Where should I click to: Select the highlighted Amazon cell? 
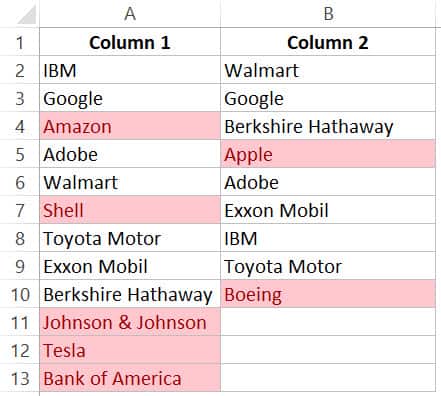tap(130, 126)
